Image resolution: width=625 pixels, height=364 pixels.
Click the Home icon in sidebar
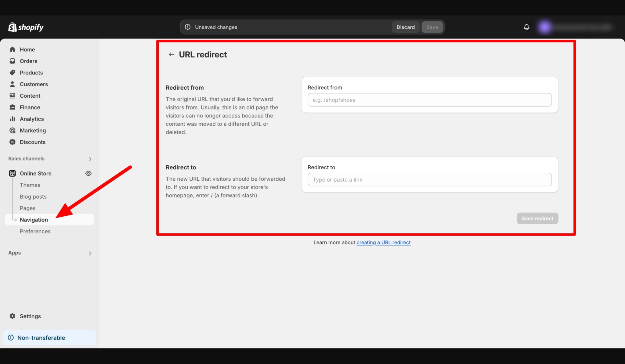pyautogui.click(x=13, y=49)
